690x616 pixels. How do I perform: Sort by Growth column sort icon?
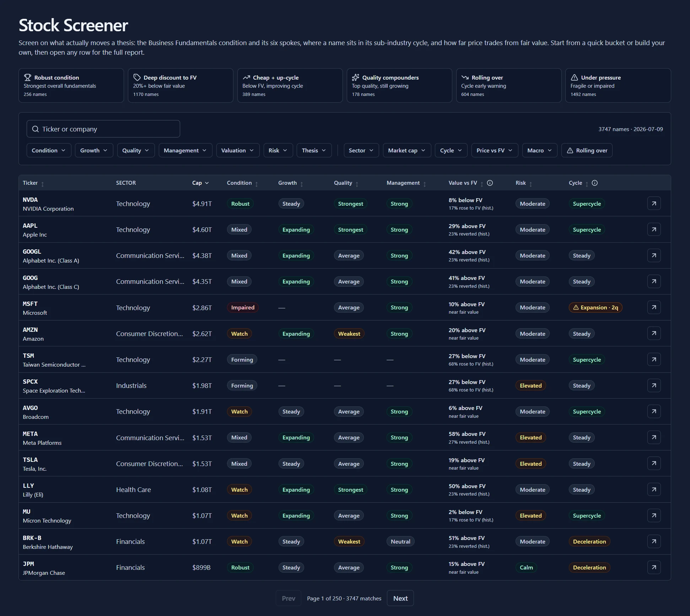[x=302, y=184]
